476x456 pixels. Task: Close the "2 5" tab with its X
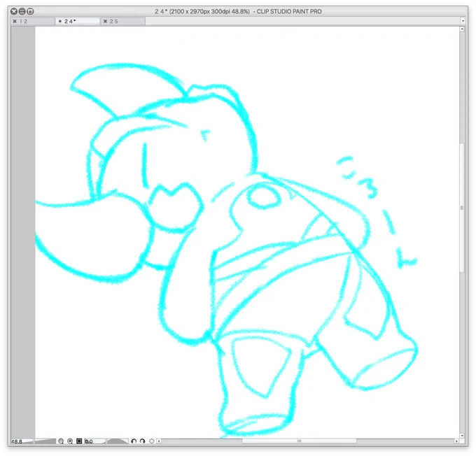(x=105, y=21)
